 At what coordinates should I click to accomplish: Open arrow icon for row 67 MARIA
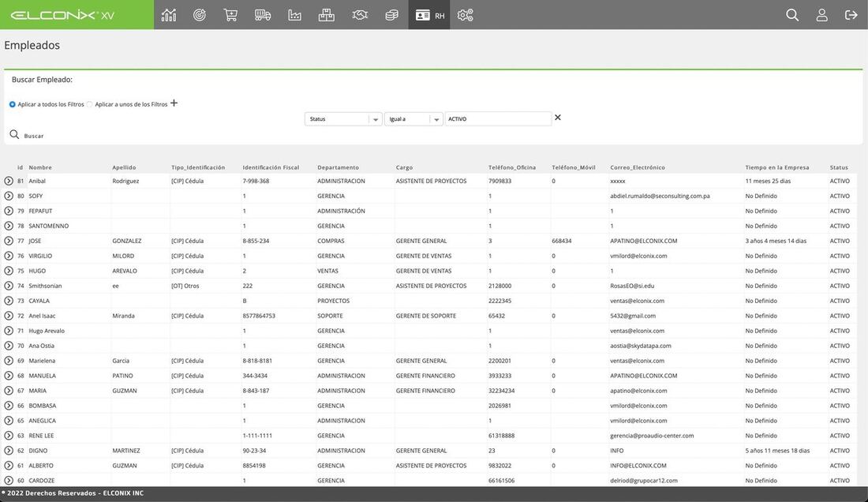coord(9,390)
